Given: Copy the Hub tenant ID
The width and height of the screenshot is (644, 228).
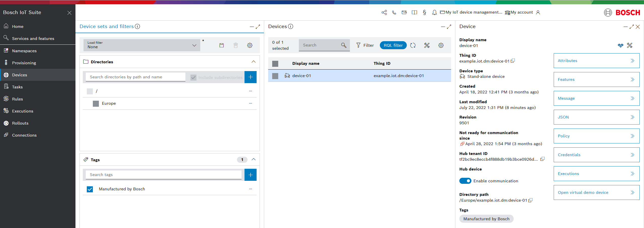Looking at the screenshot, I should click(x=543, y=159).
